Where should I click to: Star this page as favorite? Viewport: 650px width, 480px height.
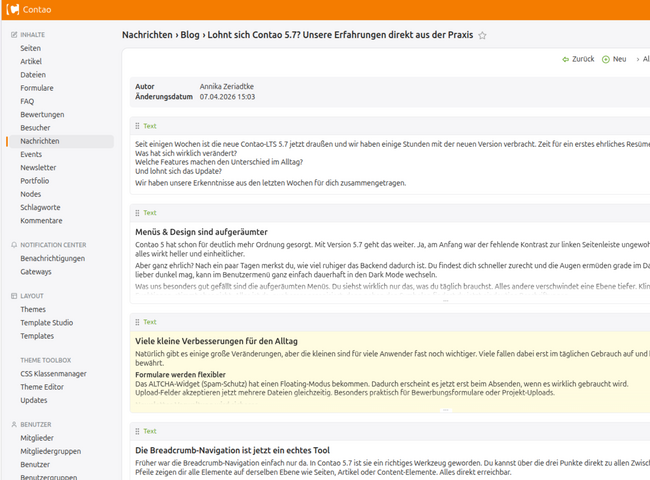click(x=482, y=35)
